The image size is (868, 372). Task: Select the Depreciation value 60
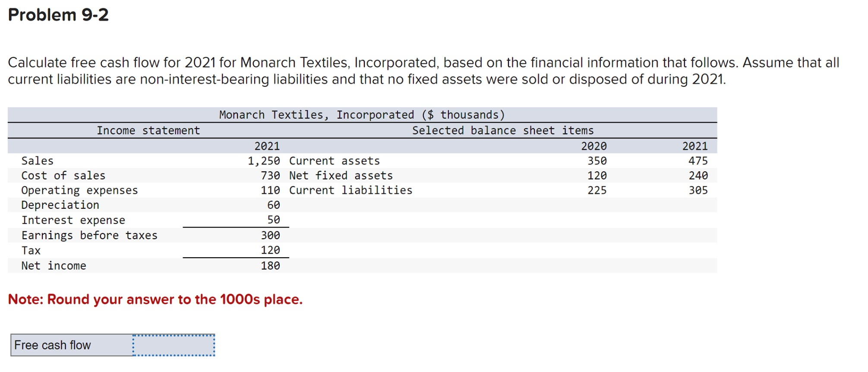click(274, 205)
